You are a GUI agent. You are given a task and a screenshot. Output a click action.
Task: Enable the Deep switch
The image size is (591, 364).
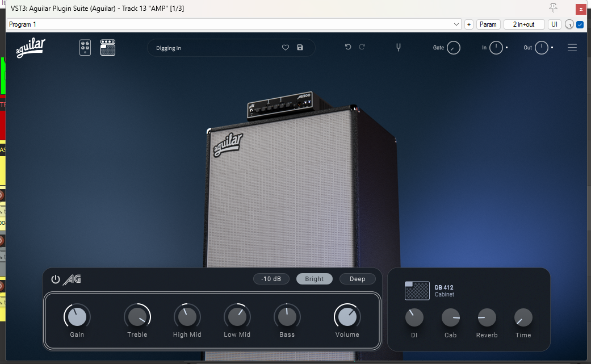click(357, 279)
